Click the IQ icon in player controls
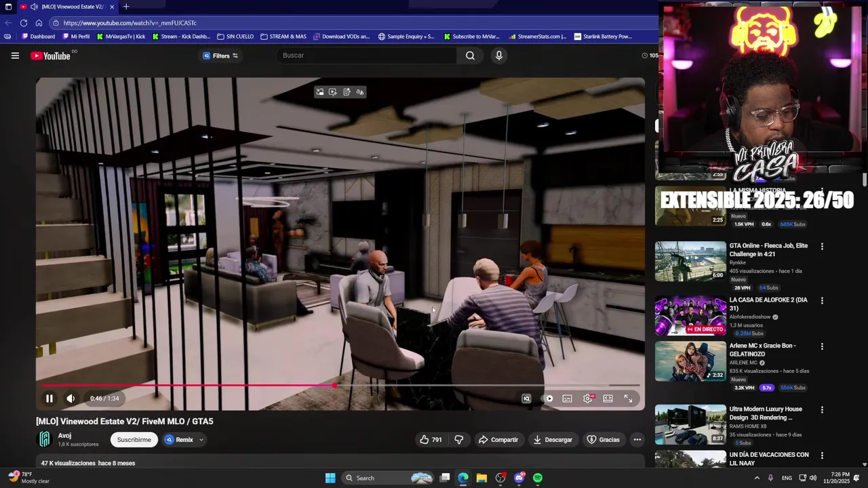This screenshot has width=868, height=488. coord(526,399)
